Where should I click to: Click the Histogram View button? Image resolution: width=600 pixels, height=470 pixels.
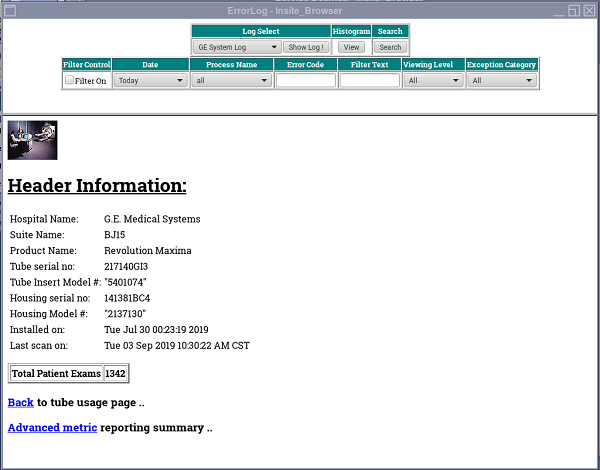(x=351, y=47)
